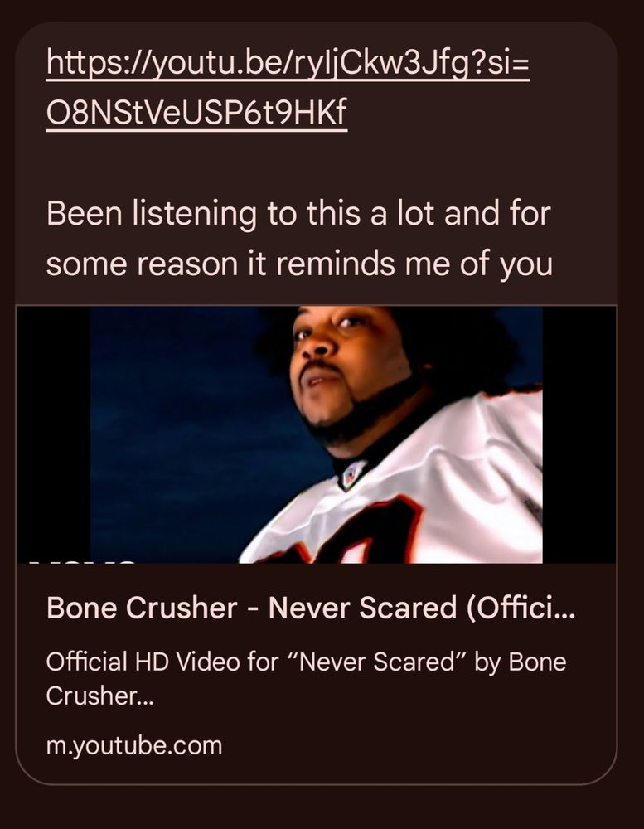Tap the 'Been listening to this a lot' message text
Image resolution: width=644 pixels, height=829 pixels.
[x=299, y=238]
